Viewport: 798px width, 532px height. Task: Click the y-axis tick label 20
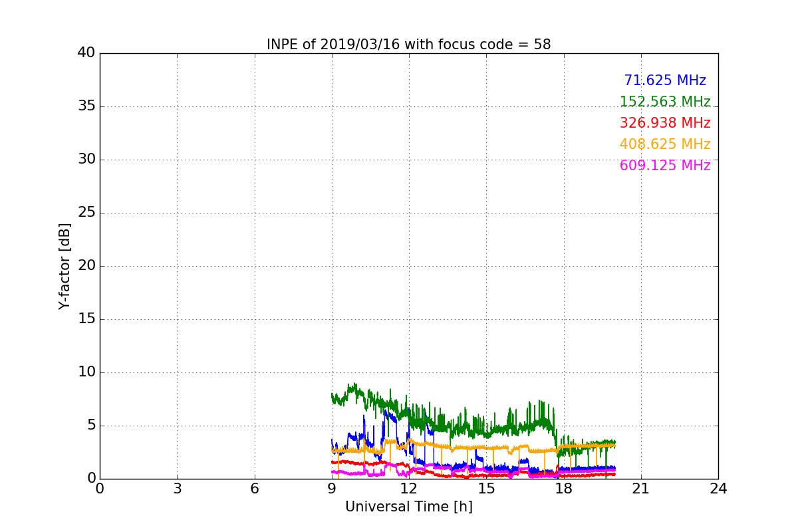86,266
